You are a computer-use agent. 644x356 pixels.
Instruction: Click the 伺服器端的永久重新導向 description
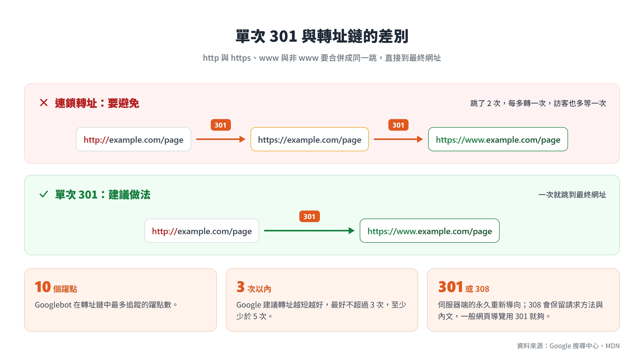click(520, 310)
